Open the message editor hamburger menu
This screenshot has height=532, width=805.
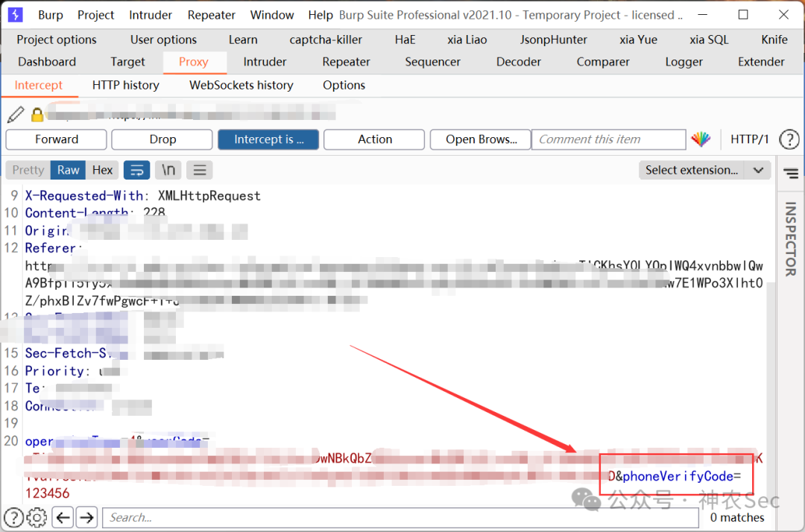[x=200, y=170]
